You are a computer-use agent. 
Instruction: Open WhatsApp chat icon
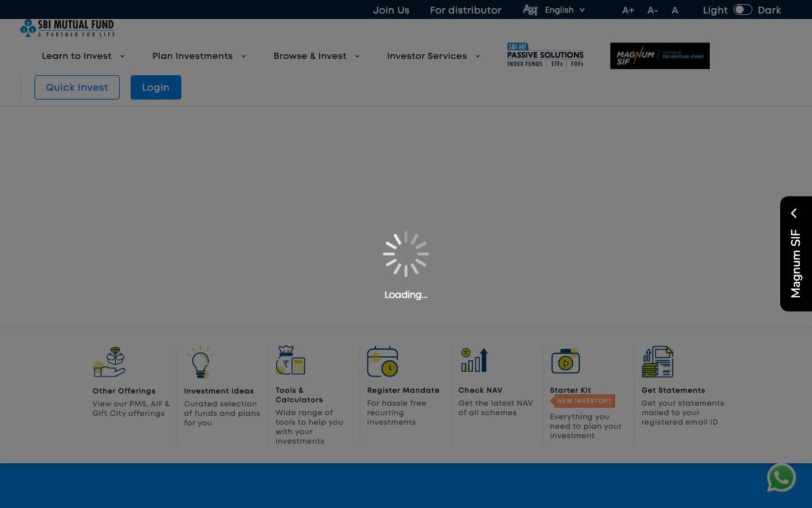pyautogui.click(x=782, y=478)
